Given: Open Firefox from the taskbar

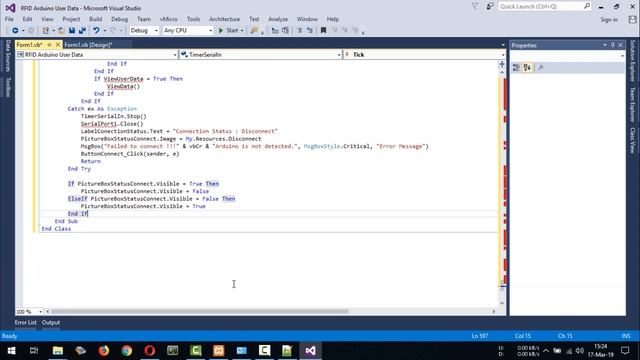Looking at the screenshot, I should click(104, 351).
